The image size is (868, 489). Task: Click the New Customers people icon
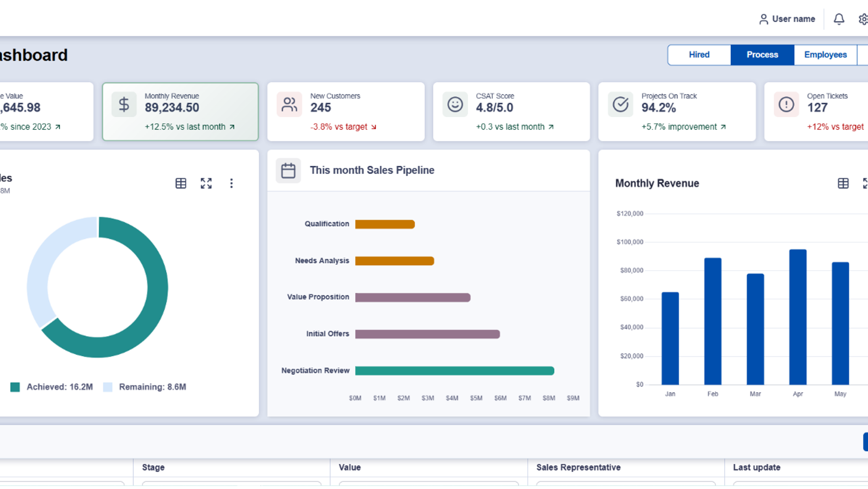click(289, 104)
